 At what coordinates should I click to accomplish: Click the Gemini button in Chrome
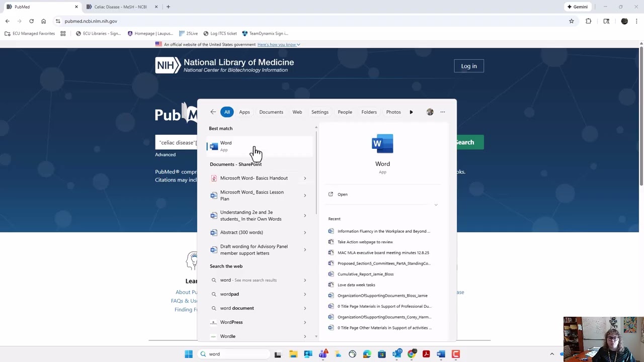[578, 7]
